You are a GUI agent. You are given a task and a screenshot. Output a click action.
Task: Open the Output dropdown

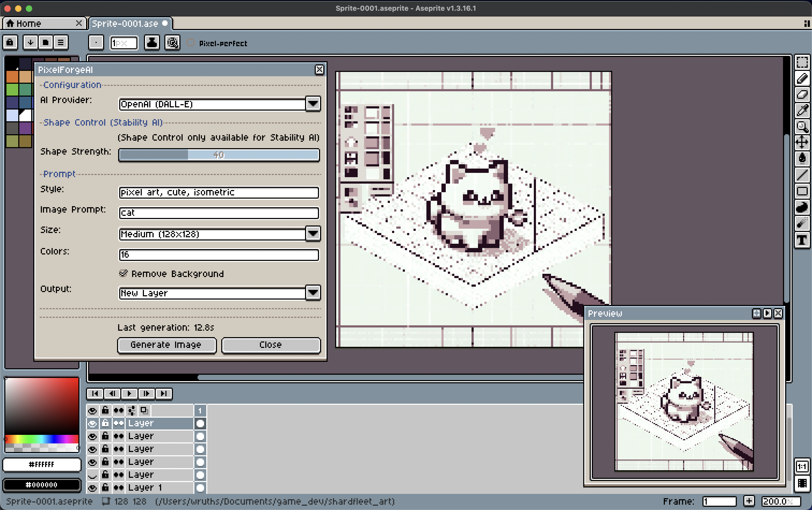313,293
